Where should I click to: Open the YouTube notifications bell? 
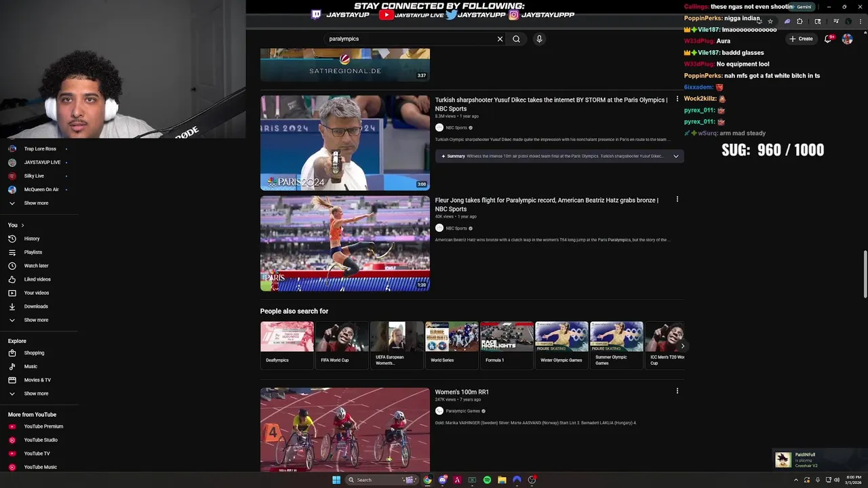(828, 39)
